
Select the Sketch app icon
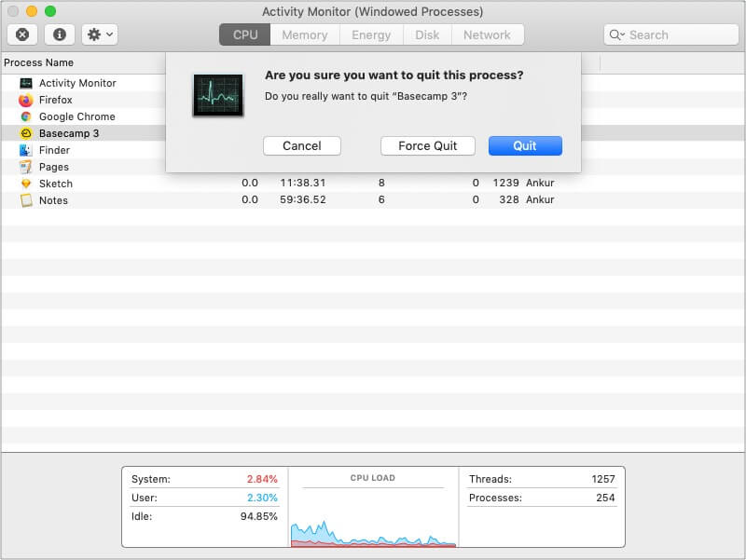(x=25, y=184)
